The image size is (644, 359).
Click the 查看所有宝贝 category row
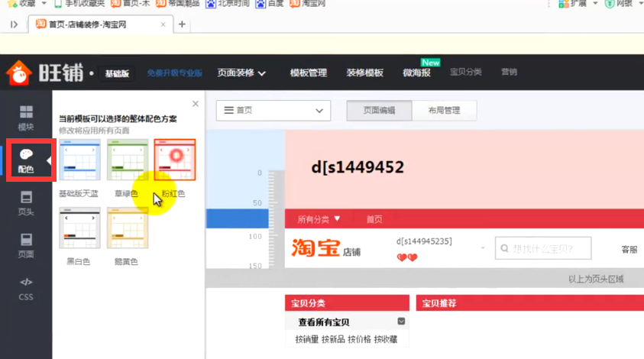347,322
